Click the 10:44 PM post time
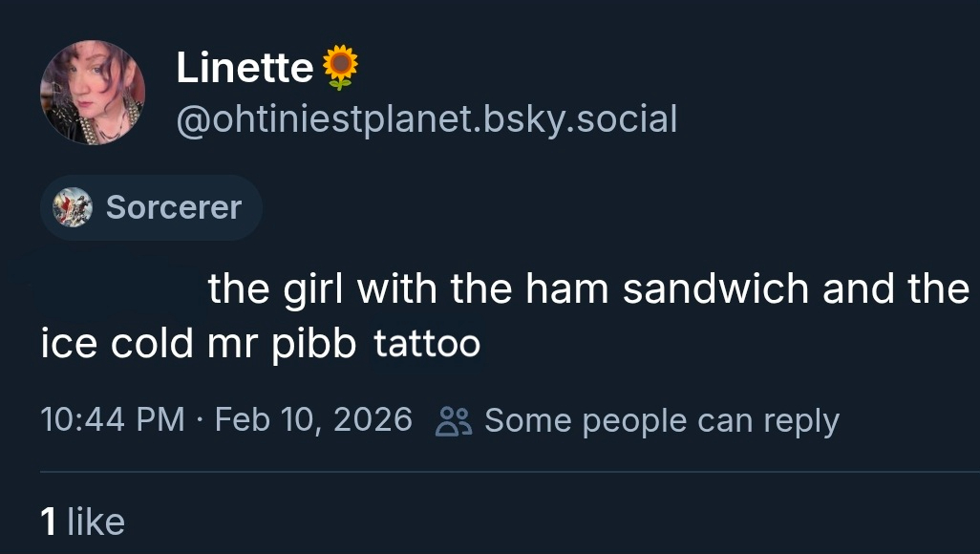The width and height of the screenshot is (980, 554). pos(113,420)
